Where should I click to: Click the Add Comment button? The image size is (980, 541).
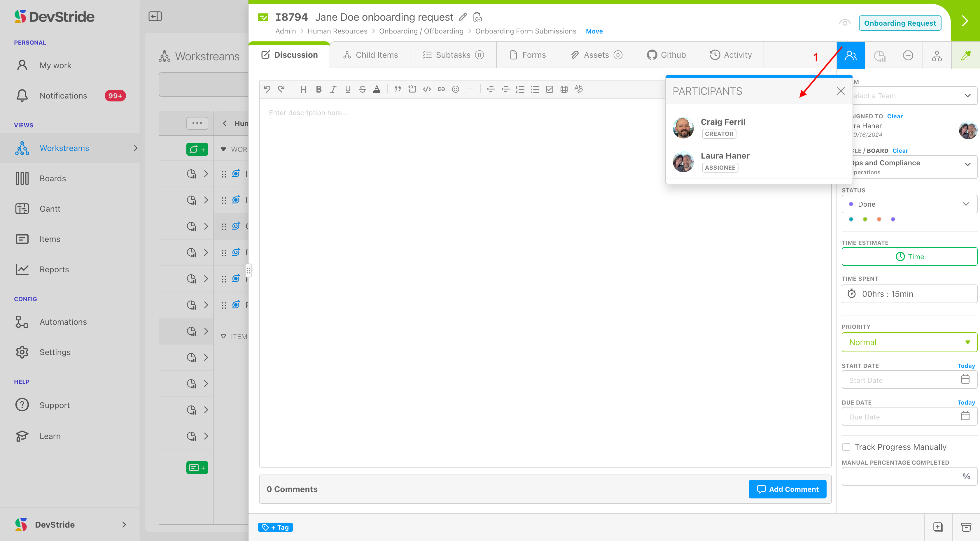[x=787, y=489]
